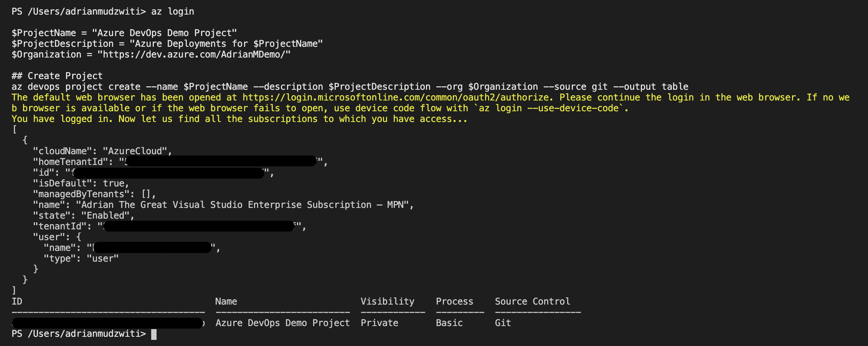Click the redacted user name value

coord(152,247)
